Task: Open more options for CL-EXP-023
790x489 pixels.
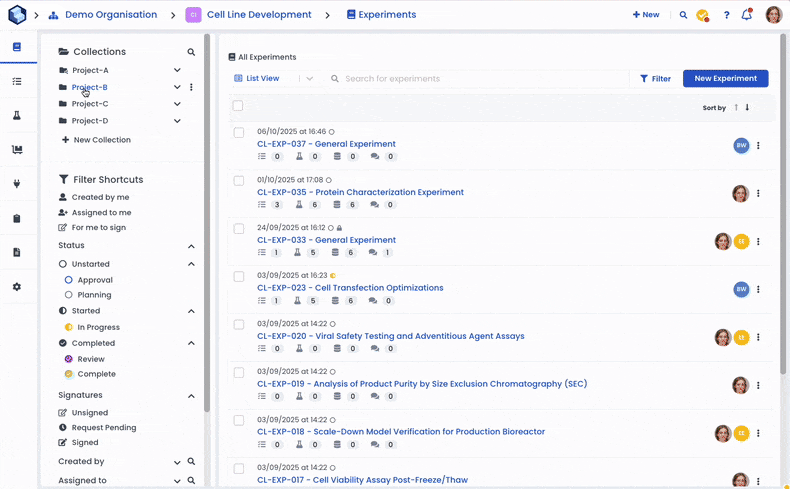Action: [758, 289]
